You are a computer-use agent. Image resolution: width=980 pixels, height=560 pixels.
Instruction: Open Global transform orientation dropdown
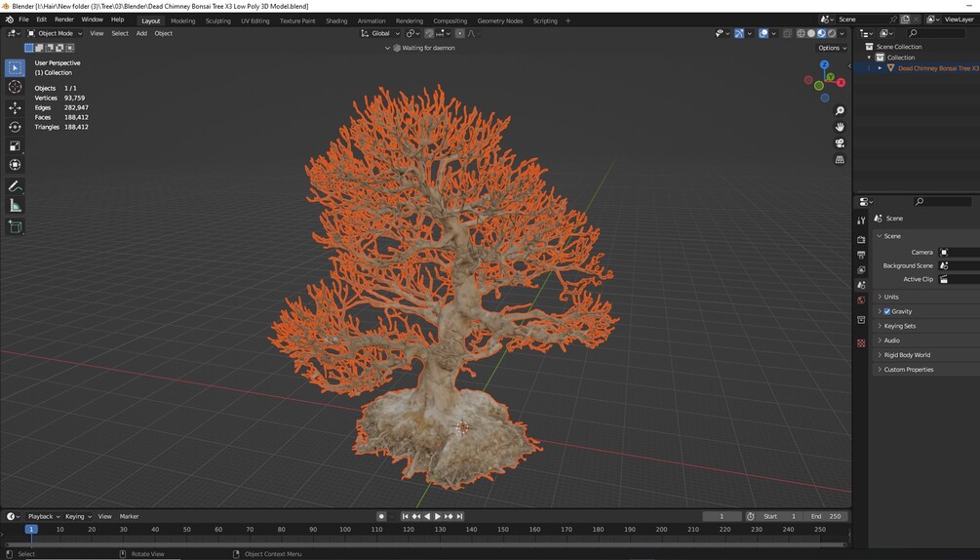pyautogui.click(x=380, y=33)
